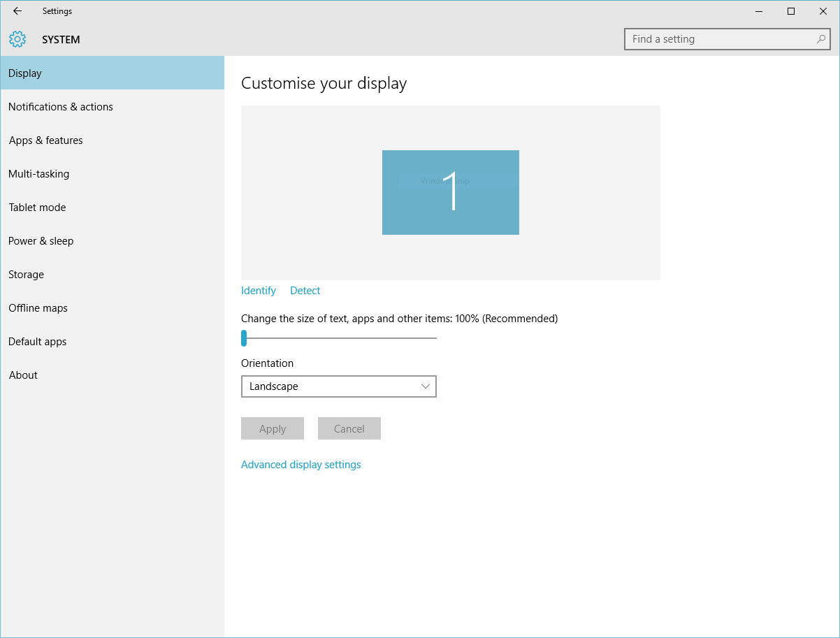This screenshot has width=840, height=638.
Task: Click the System gear icon
Action: pos(17,39)
